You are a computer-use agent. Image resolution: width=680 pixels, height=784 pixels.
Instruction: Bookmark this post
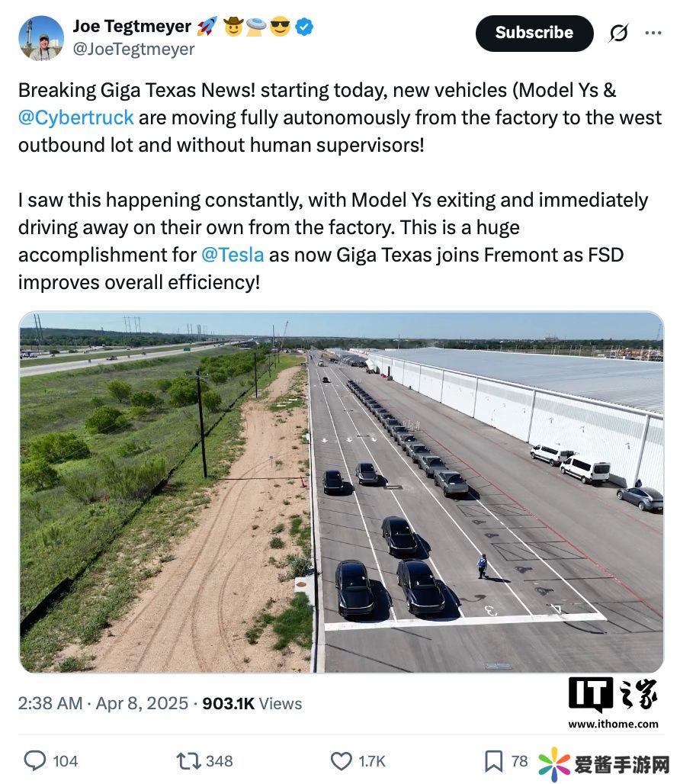pos(494,760)
